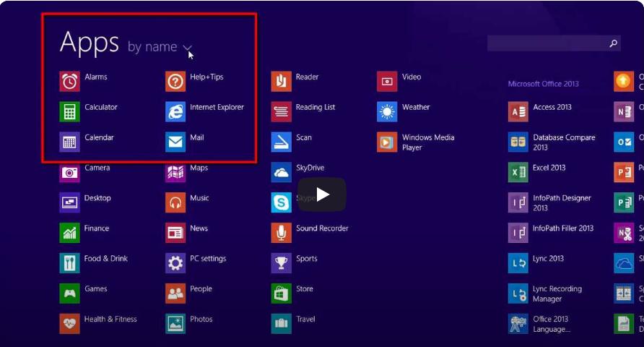
Task: Select the Weather label text
Action: (416, 107)
